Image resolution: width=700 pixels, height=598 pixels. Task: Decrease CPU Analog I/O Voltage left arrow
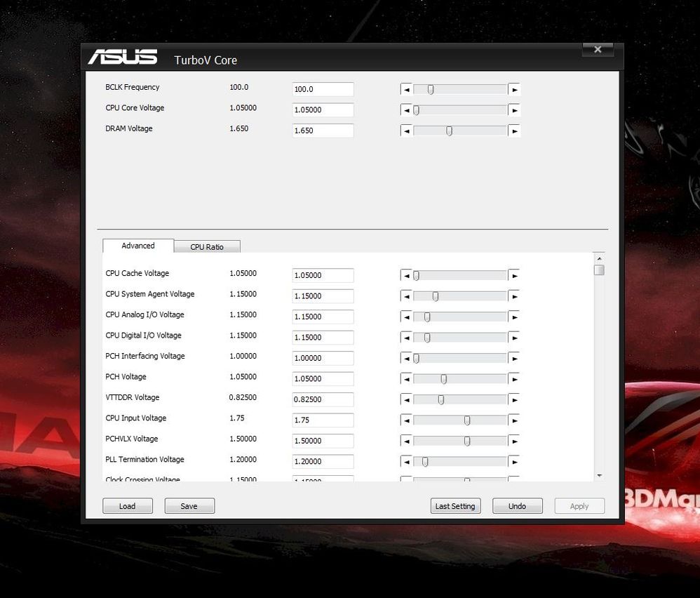406,317
